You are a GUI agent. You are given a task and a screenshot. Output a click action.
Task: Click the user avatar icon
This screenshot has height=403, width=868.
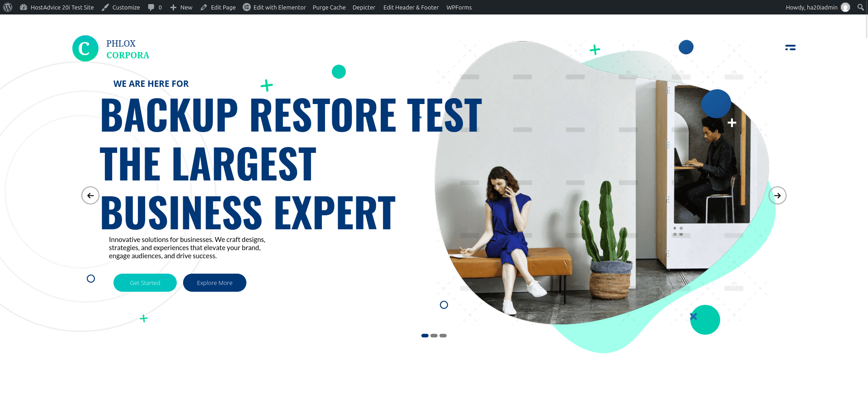845,7
